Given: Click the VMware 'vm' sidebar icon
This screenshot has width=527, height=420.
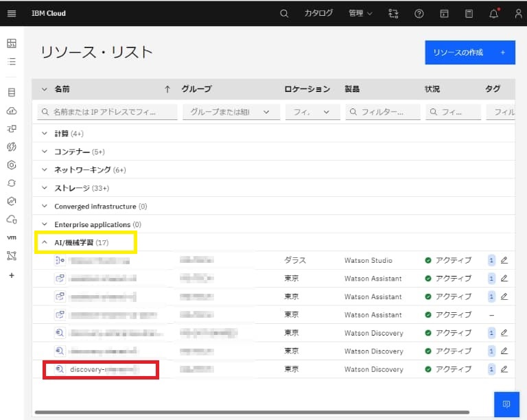Looking at the screenshot, I should coord(11,237).
